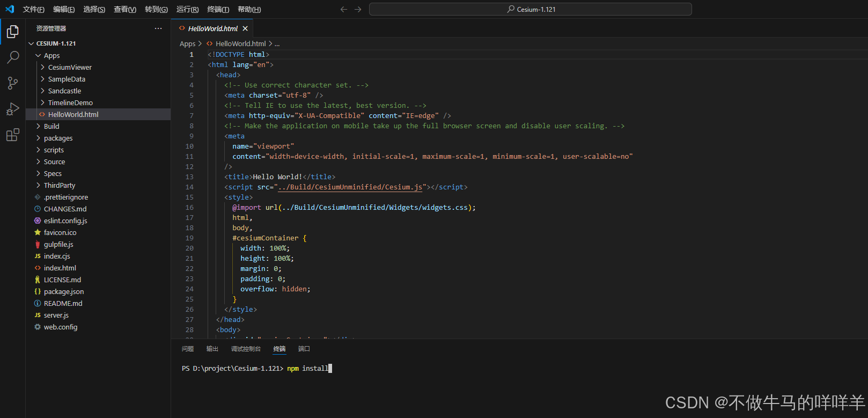Click the breadcrumb ellipsis segment

(277, 44)
